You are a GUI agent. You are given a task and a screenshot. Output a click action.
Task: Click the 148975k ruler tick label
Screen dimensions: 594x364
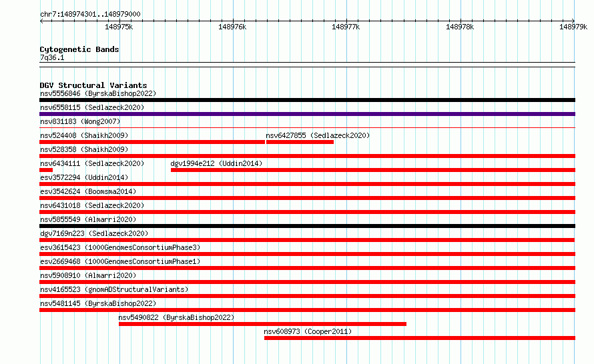point(119,27)
